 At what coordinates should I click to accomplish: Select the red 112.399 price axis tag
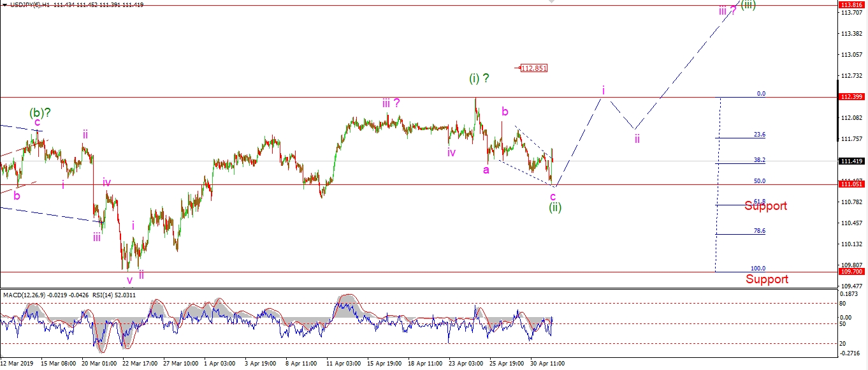pos(852,97)
